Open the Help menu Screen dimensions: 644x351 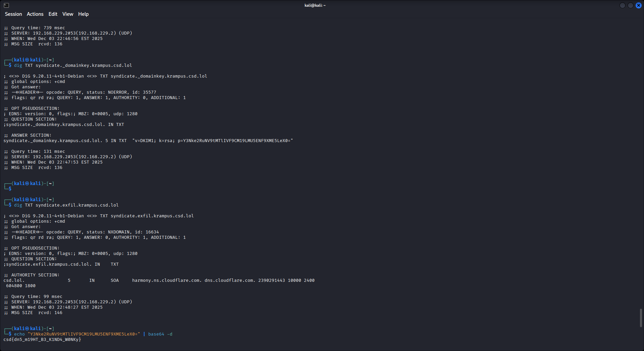point(83,14)
